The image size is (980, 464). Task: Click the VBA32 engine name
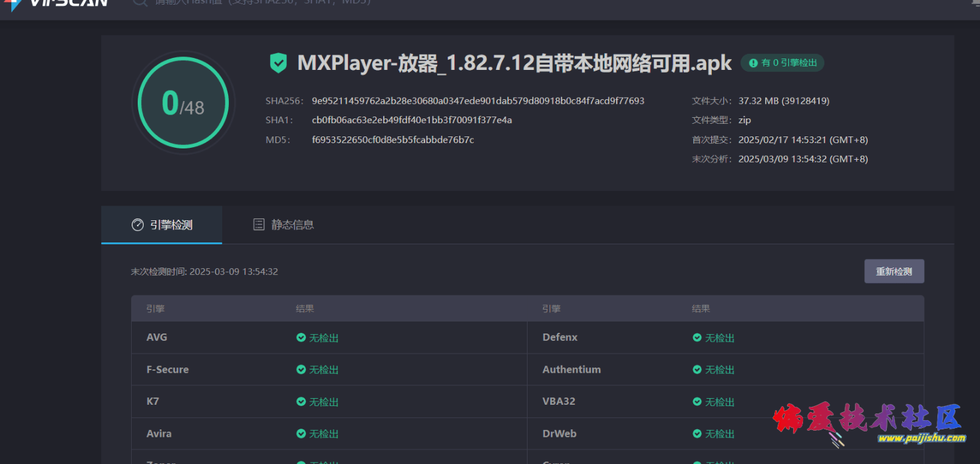pos(559,401)
